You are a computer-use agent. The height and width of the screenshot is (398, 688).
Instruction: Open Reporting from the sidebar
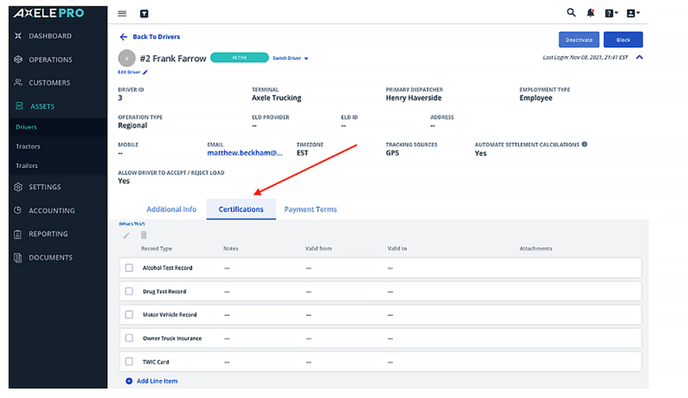click(x=48, y=234)
